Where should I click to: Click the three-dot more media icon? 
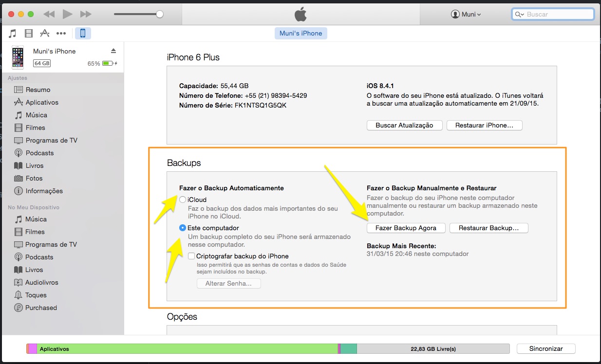pyautogui.click(x=61, y=33)
